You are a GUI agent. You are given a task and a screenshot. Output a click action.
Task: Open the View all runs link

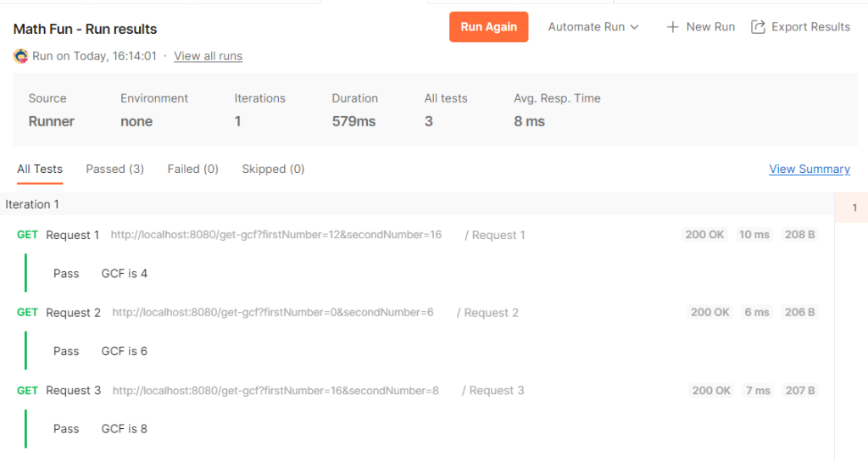(x=208, y=56)
